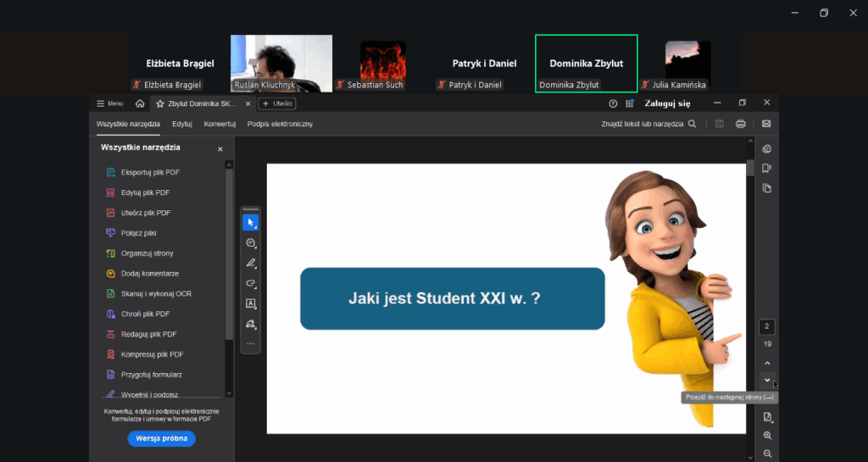
Task: Close the Zbylut Dominika document tab
Action: 248,103
